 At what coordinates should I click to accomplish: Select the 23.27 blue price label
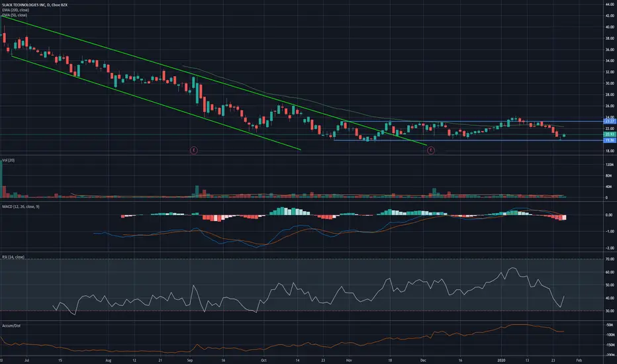(610, 122)
